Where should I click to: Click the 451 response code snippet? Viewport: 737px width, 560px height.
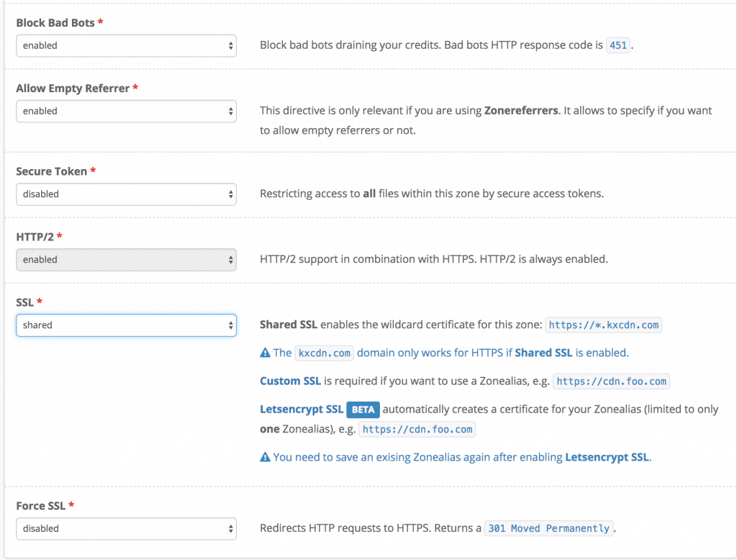coord(618,45)
